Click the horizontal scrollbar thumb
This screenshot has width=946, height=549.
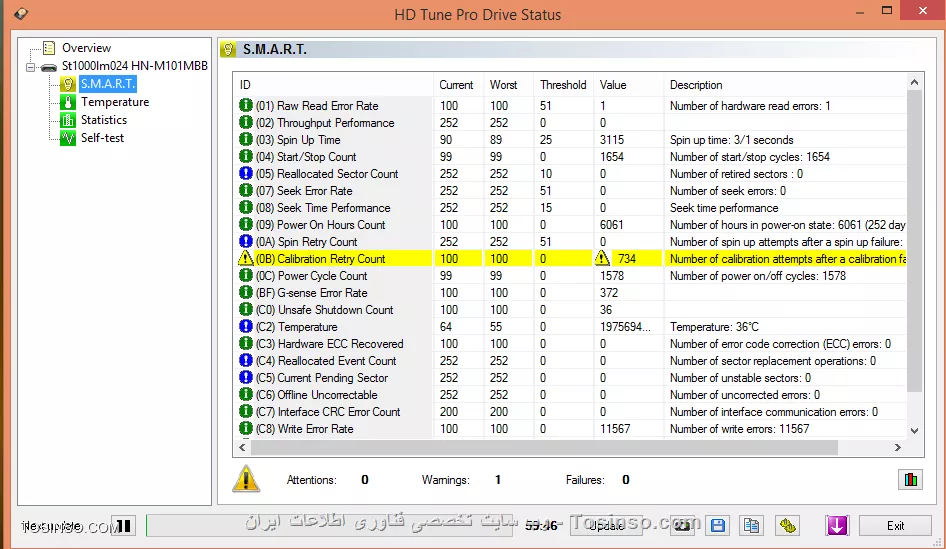click(x=544, y=448)
